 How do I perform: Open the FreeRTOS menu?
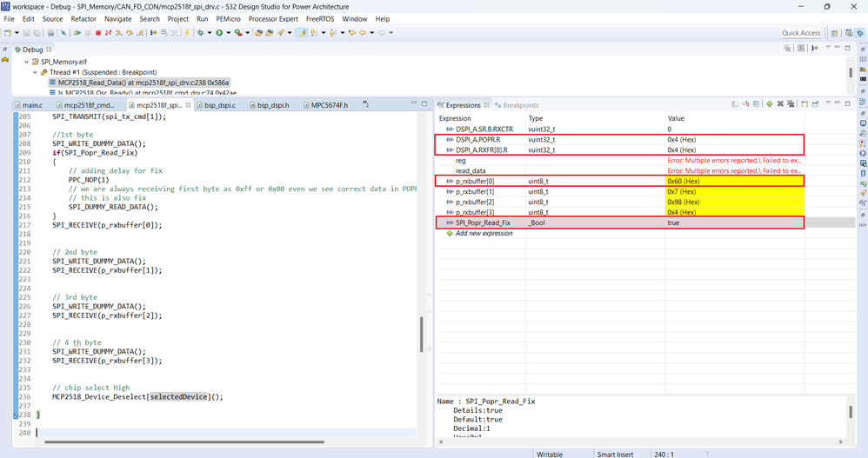[x=320, y=19]
